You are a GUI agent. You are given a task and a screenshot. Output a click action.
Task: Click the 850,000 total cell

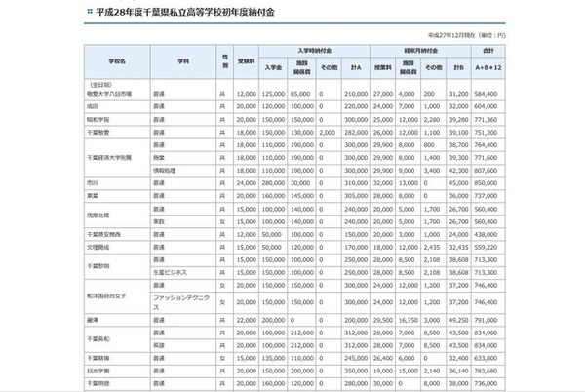point(488,183)
